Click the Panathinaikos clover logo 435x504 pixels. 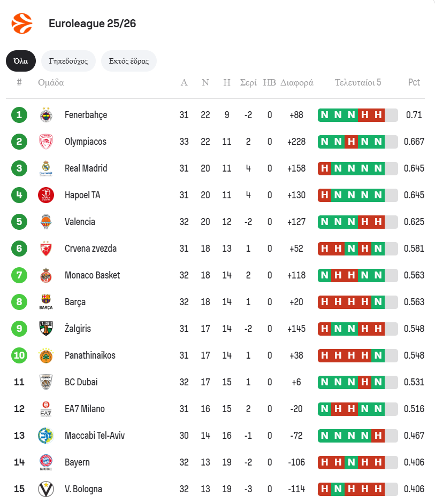click(46, 355)
